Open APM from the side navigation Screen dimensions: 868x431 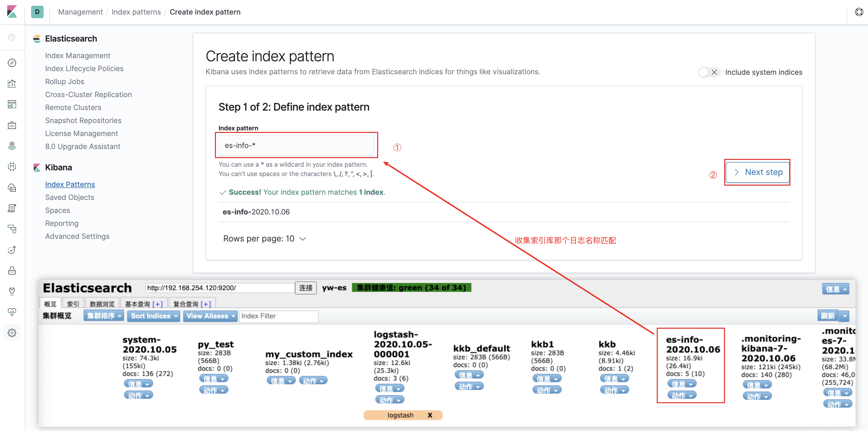point(12,229)
